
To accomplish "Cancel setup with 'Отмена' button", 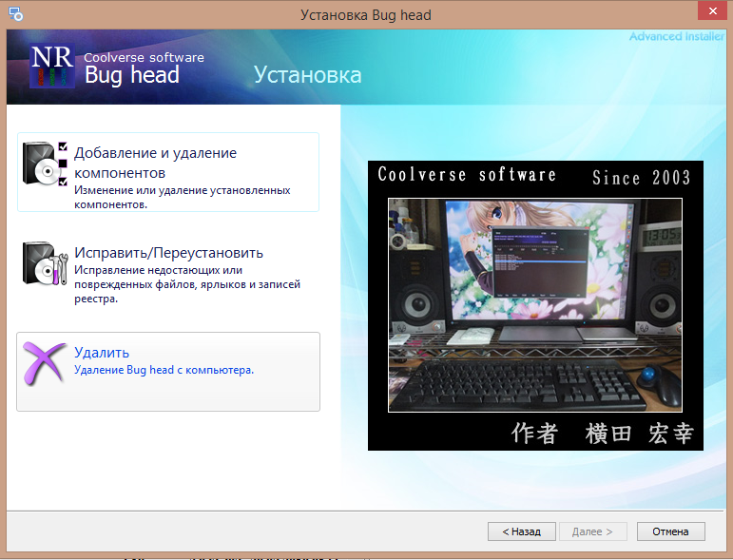I will (x=671, y=531).
